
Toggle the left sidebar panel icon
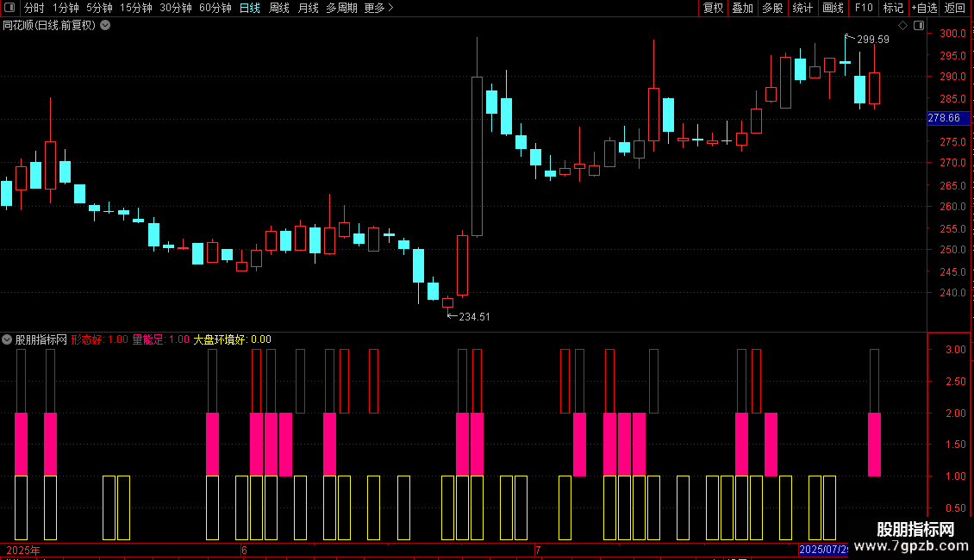[9, 8]
